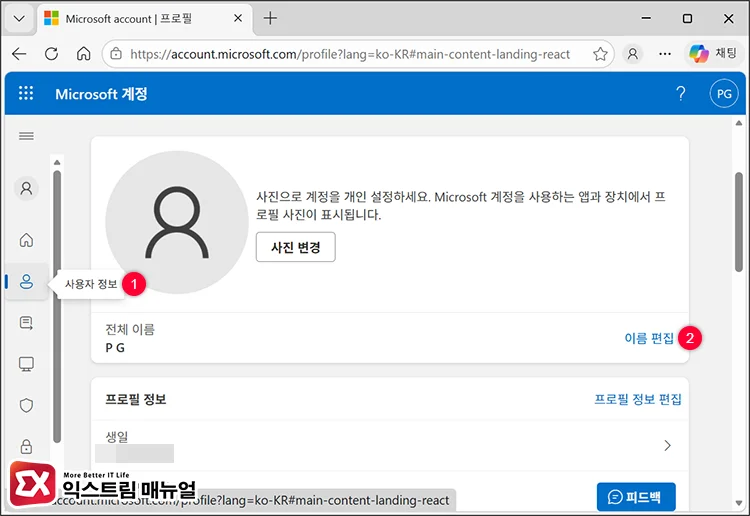The width and height of the screenshot is (750, 516).
Task: Open the tab actions dropdown arrow
Action: (19, 19)
